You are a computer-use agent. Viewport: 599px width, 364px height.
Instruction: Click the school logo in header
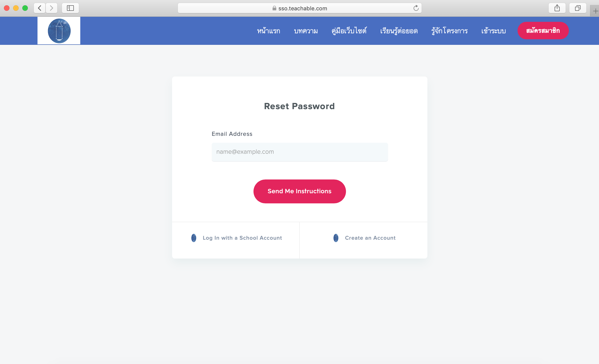pos(59,31)
